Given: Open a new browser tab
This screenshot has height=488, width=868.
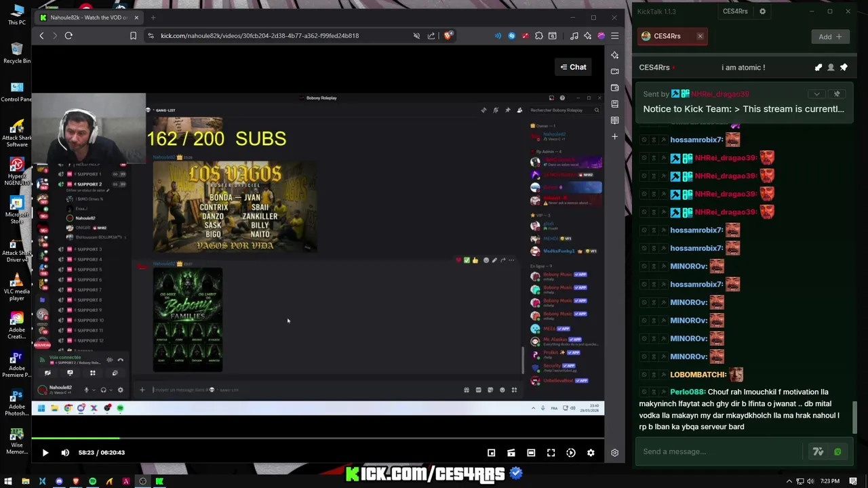Looking at the screenshot, I should pos(153,18).
